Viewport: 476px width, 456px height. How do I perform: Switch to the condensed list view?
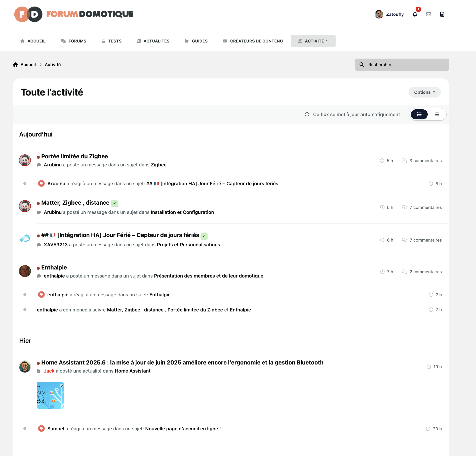click(437, 114)
